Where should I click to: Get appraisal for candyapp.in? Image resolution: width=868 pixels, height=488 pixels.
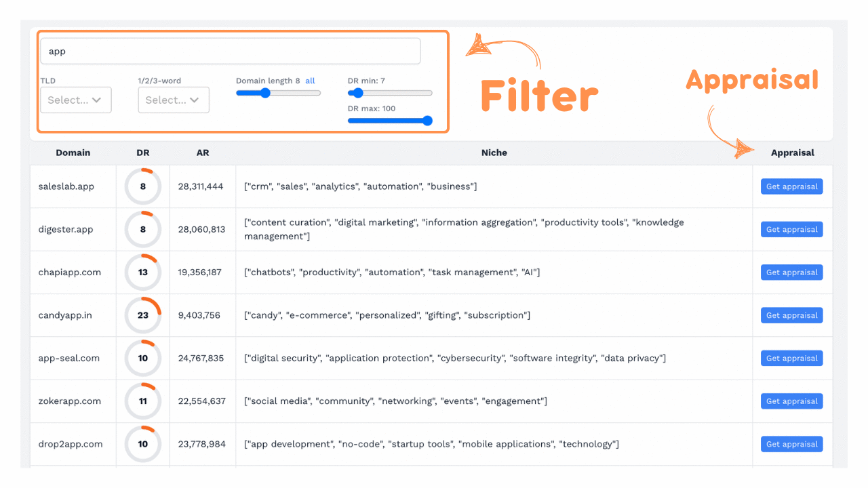792,315
